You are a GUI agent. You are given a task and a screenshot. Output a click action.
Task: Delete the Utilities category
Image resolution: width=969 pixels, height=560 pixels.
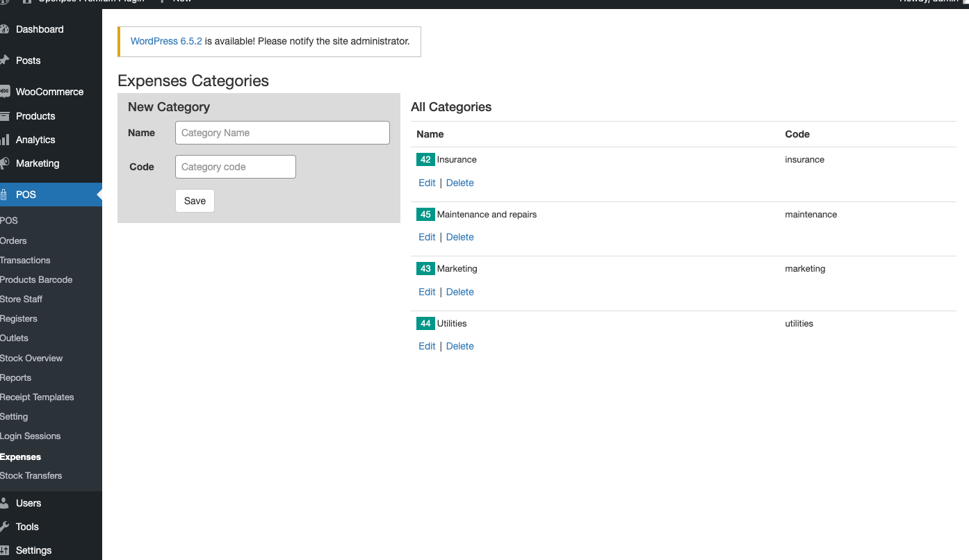coord(459,346)
